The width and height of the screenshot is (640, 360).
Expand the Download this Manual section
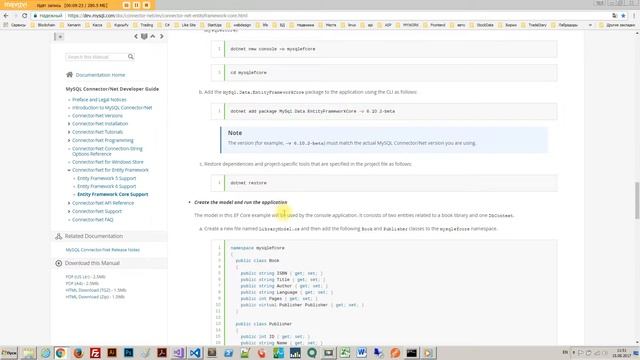[x=92, y=263]
